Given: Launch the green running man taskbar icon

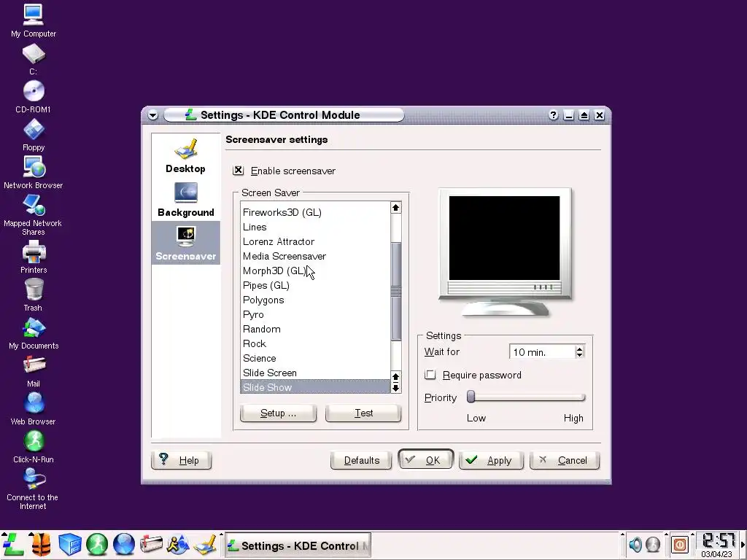Looking at the screenshot, I should (97, 544).
